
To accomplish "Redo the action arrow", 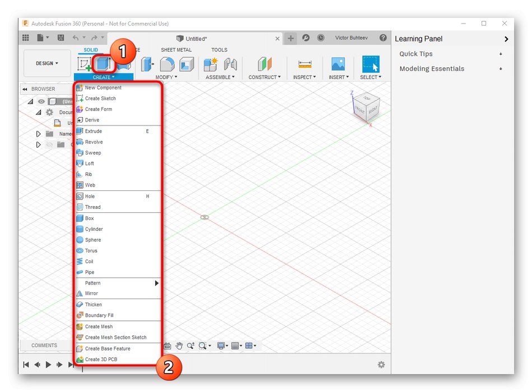I will (94, 38).
